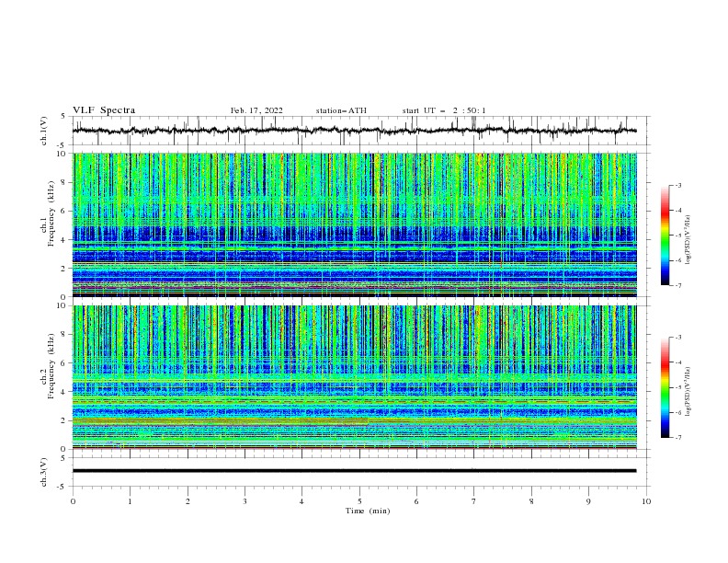This screenshot has width=728, height=563.
Task: Click the "Time (min)" axis label
Action: pos(368,511)
